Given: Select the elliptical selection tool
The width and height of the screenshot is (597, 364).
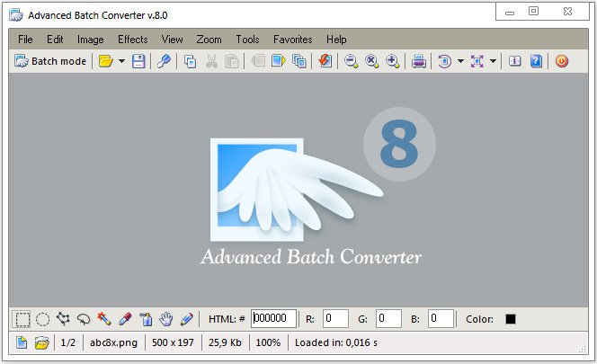Looking at the screenshot, I should [x=42, y=319].
